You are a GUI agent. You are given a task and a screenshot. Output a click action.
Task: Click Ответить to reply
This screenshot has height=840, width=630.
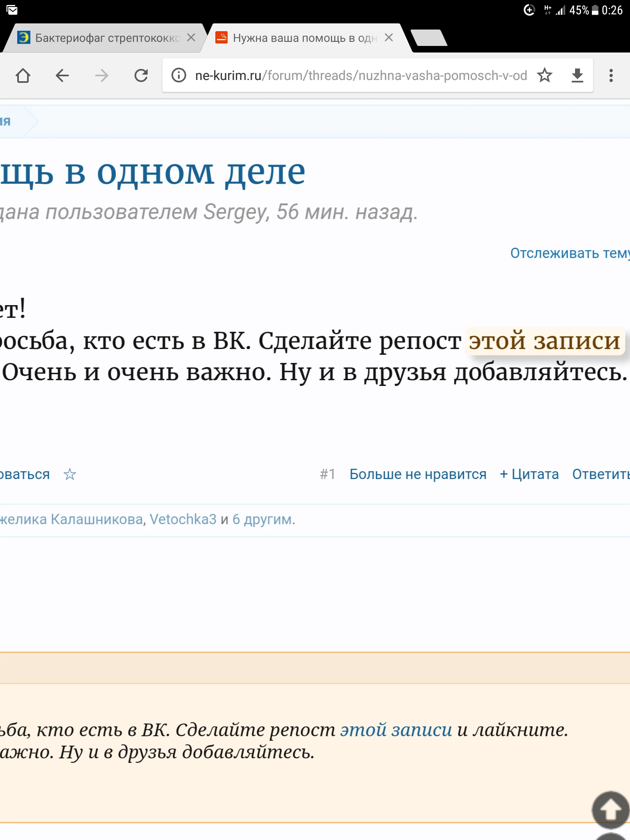click(x=601, y=474)
